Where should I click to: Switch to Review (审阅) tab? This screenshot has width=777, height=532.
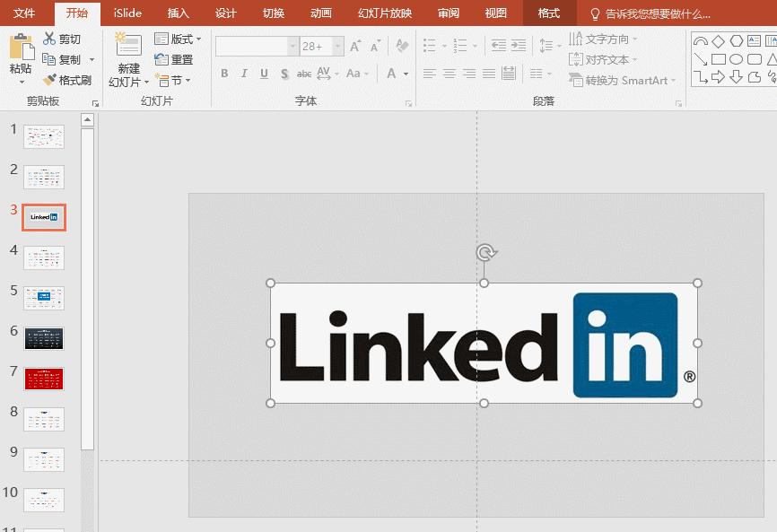448,13
